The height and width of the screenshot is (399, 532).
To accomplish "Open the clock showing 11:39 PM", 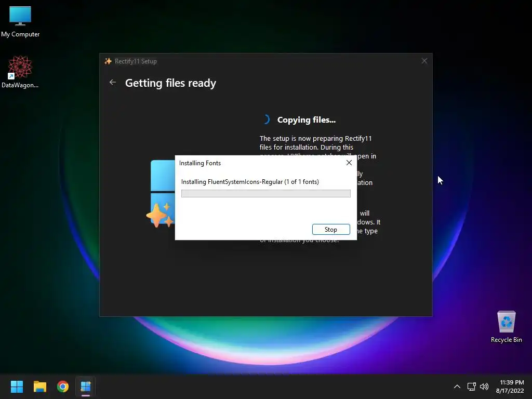I will coord(510,387).
